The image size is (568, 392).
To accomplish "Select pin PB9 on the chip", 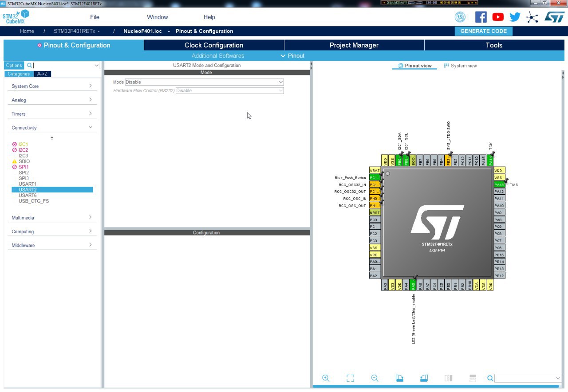I will [x=399, y=161].
